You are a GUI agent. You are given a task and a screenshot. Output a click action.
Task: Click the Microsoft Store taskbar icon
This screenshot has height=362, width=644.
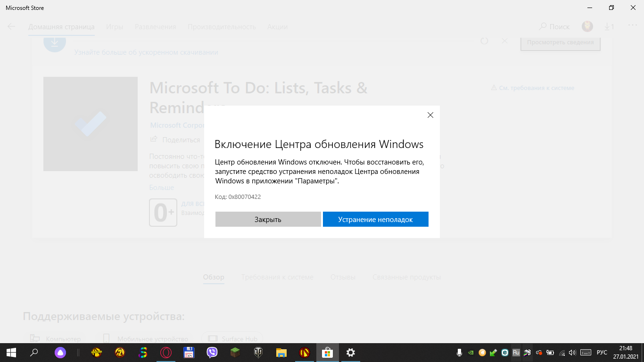click(328, 353)
